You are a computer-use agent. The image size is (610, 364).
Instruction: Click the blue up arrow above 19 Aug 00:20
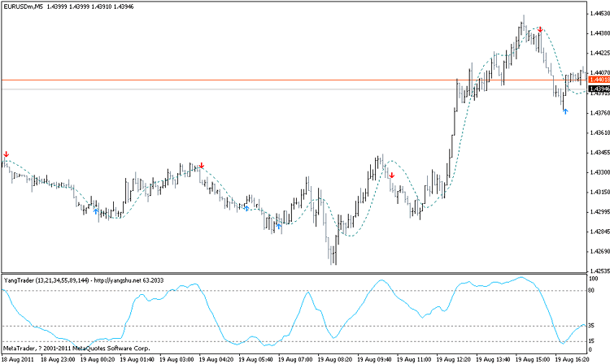pyautogui.click(x=96, y=210)
